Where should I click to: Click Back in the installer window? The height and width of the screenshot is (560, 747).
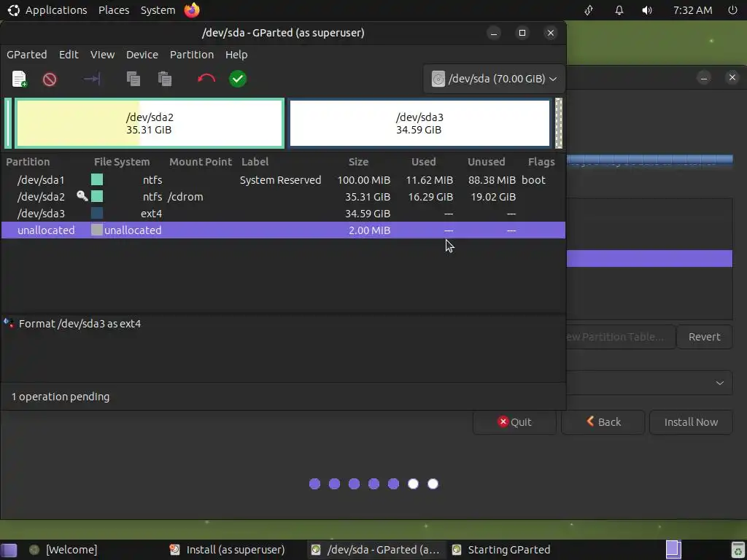603,422
